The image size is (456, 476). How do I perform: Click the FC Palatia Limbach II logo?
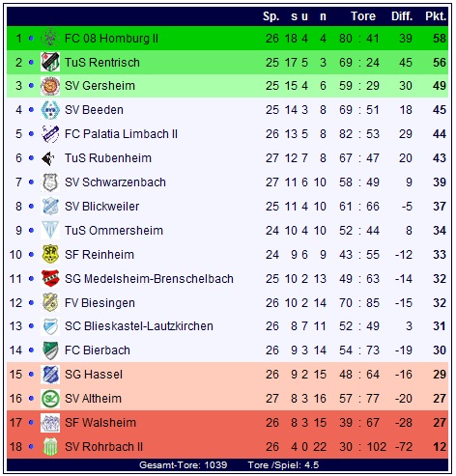click(50, 134)
